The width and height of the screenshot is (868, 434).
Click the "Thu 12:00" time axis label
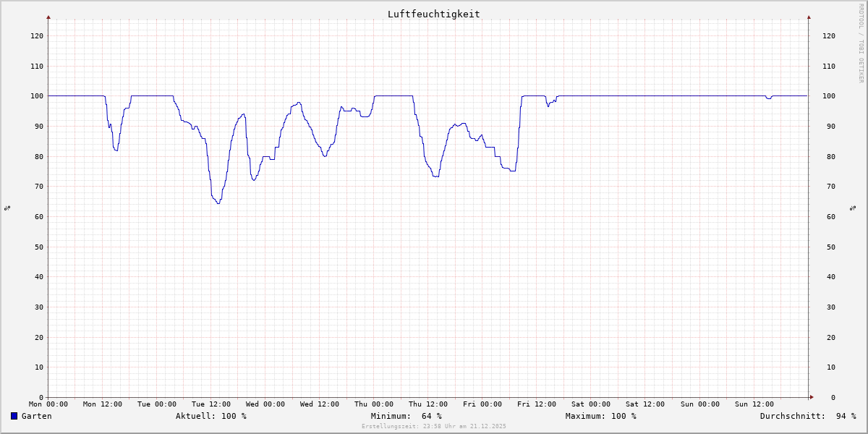pyautogui.click(x=428, y=404)
